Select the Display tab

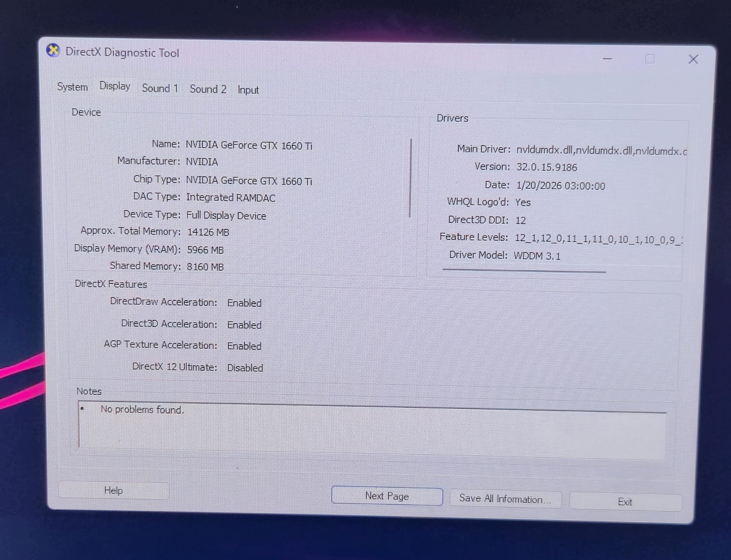[x=115, y=86]
